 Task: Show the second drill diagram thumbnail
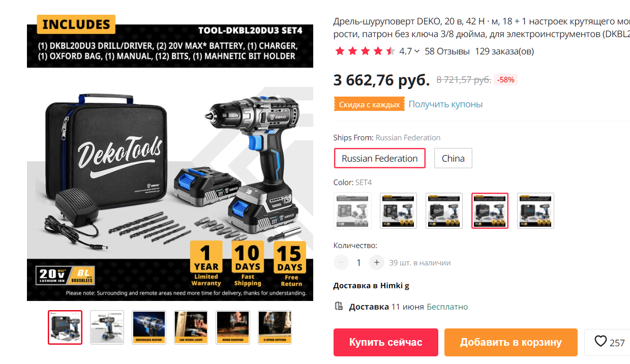coord(107,327)
